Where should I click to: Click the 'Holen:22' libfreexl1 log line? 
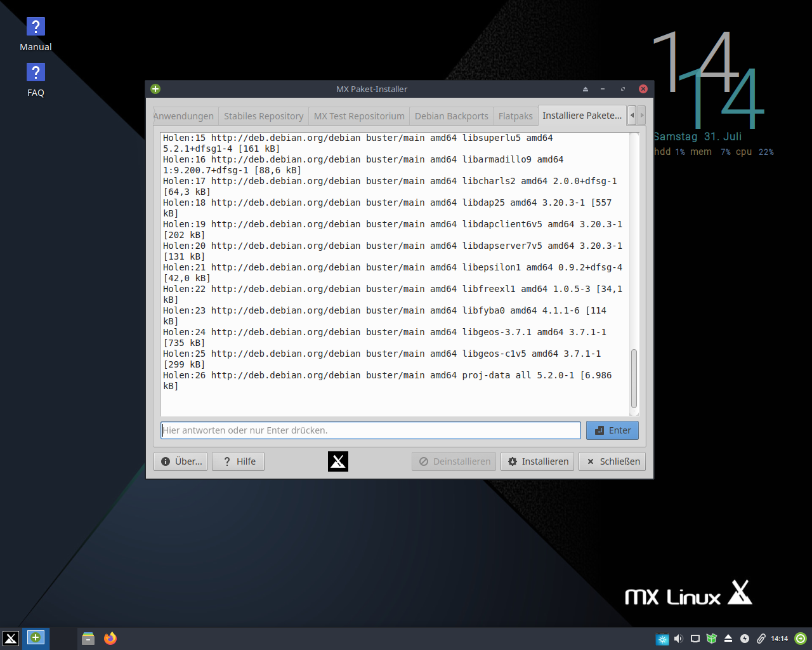pos(393,295)
